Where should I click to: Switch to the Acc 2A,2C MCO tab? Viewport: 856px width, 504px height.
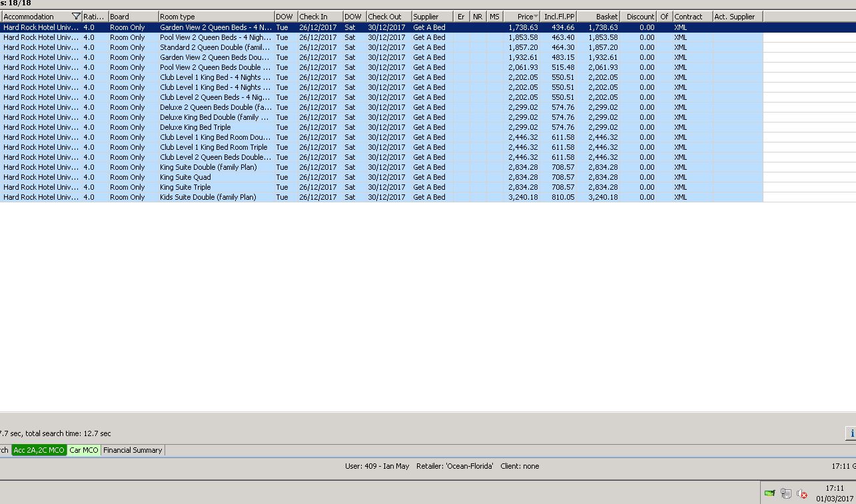(39, 450)
